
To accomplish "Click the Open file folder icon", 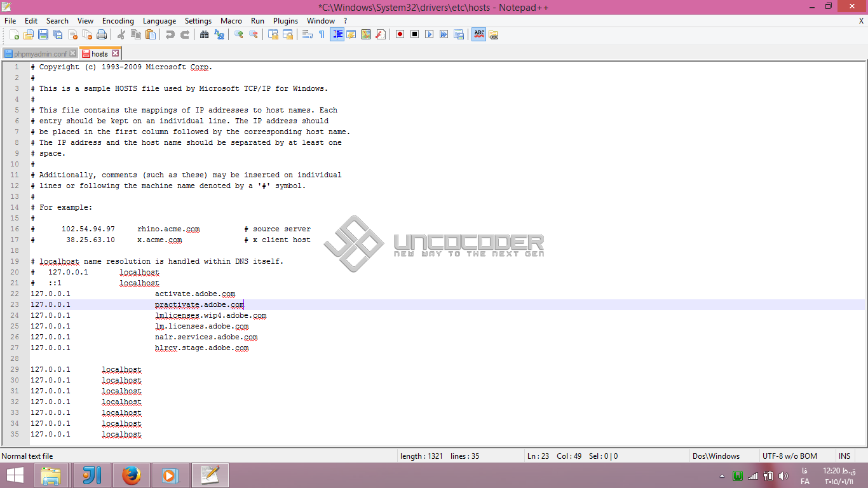I will pyautogui.click(x=29, y=34).
